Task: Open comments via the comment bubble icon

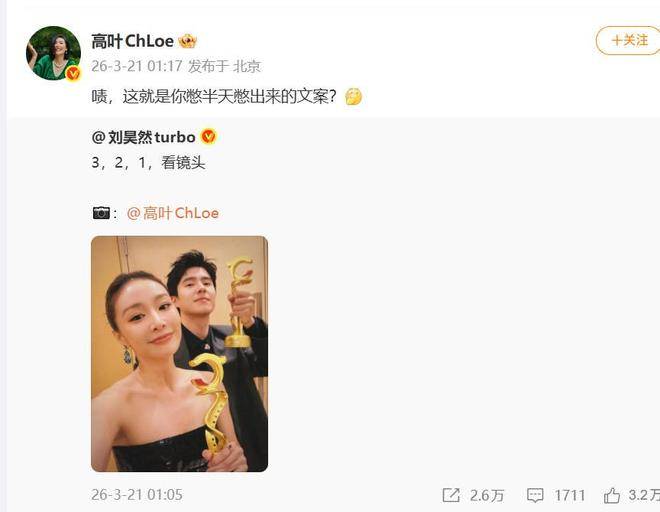Action: pos(535,495)
